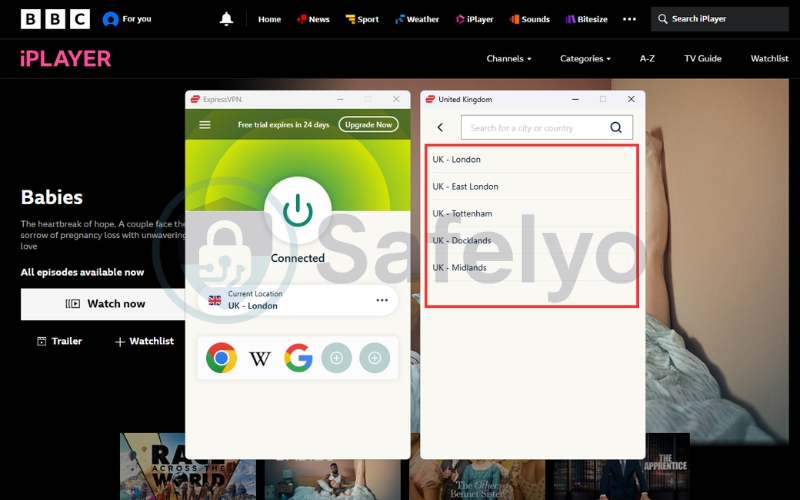This screenshot has height=500, width=800.
Task: Open location options ellipsis next to UK - London
Action: (x=382, y=300)
